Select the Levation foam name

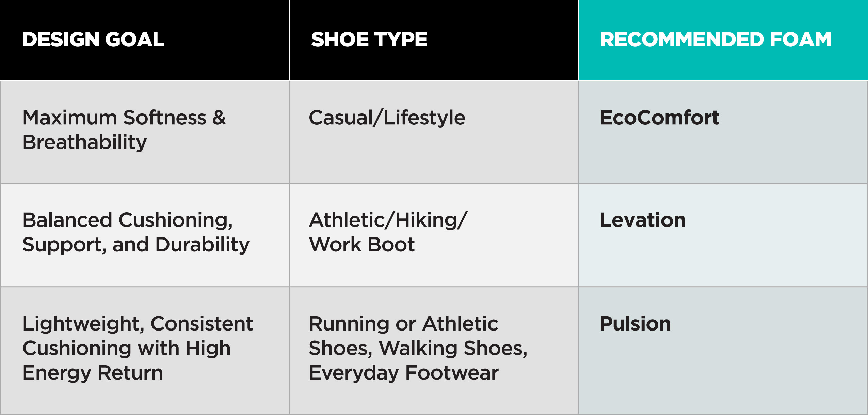[x=642, y=220]
